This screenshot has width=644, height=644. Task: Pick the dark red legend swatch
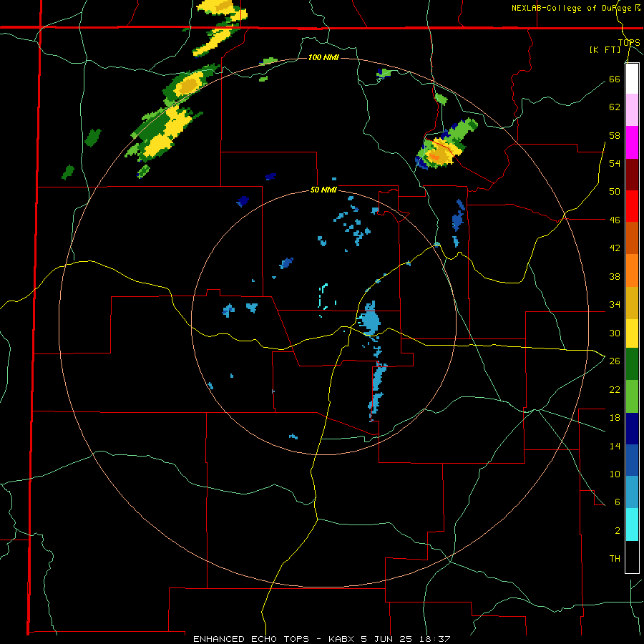tap(632, 175)
